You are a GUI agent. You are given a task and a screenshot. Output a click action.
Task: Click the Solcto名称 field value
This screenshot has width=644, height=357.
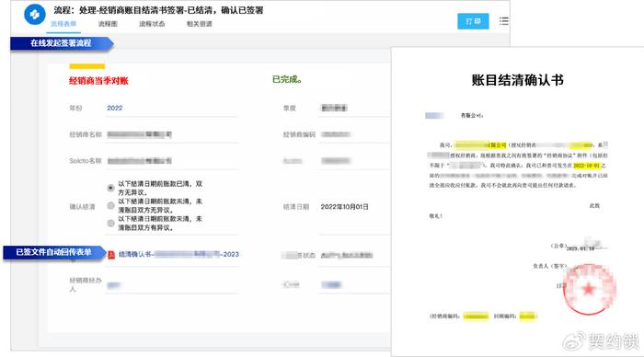(x=140, y=161)
